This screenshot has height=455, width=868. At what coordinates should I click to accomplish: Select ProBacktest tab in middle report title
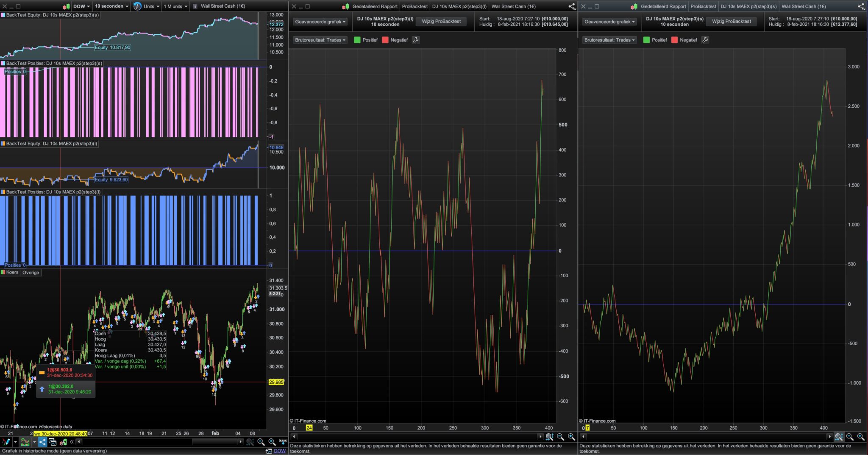click(x=415, y=6)
